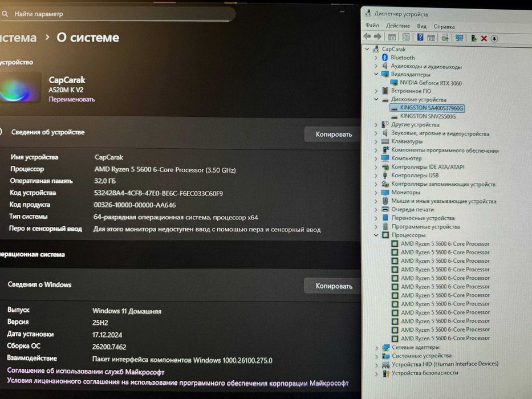Click the build number 26200.7462
The height and width of the screenshot is (399, 532).
[x=109, y=347]
